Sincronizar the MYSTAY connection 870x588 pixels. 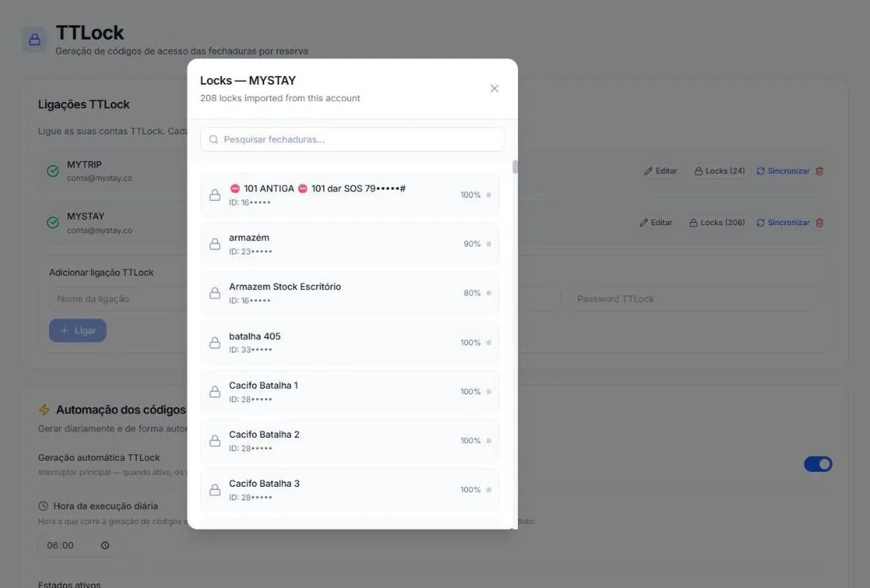[x=783, y=223]
